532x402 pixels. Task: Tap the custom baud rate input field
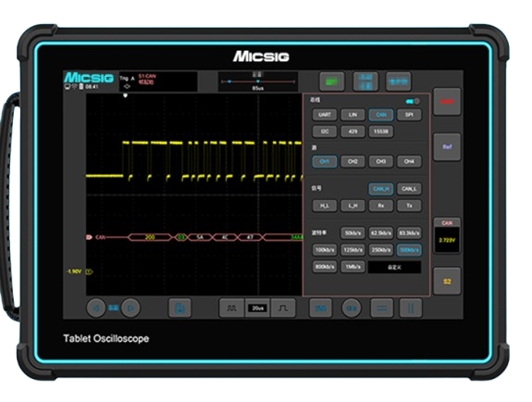[x=394, y=267]
